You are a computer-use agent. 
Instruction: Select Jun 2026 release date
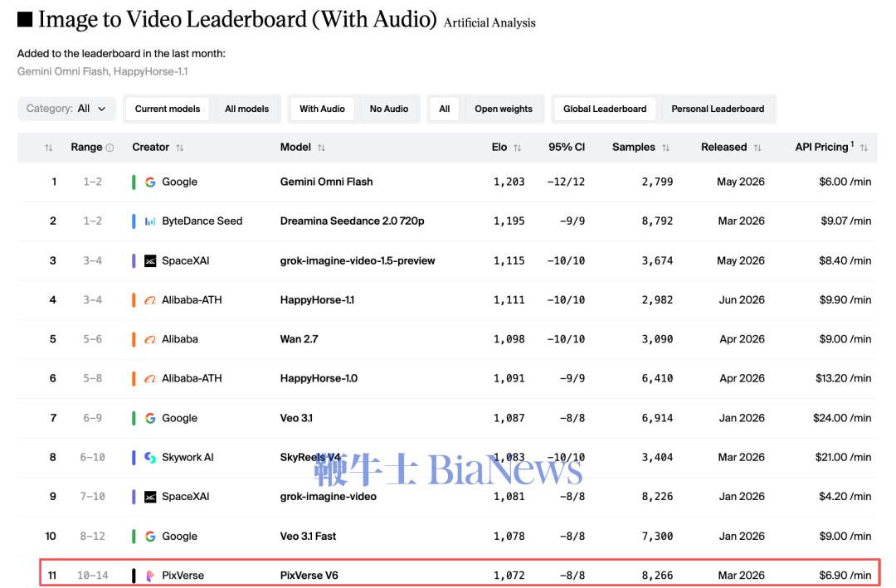(x=742, y=300)
